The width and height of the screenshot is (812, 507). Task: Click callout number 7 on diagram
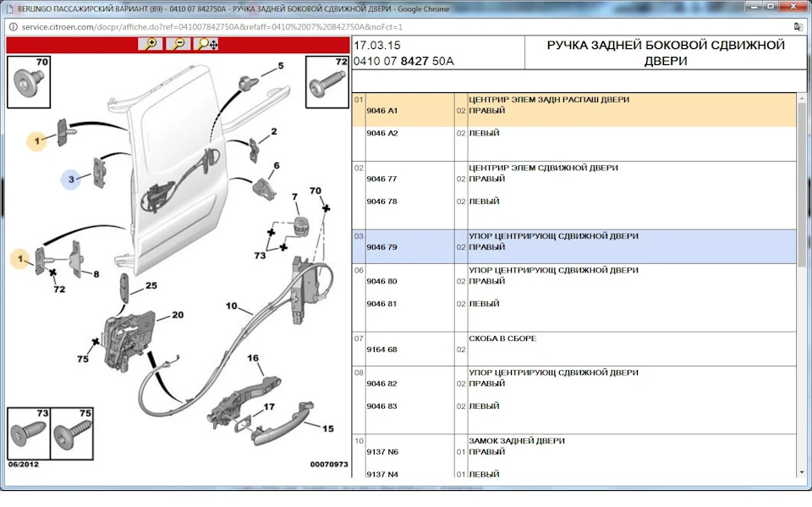coord(294,197)
